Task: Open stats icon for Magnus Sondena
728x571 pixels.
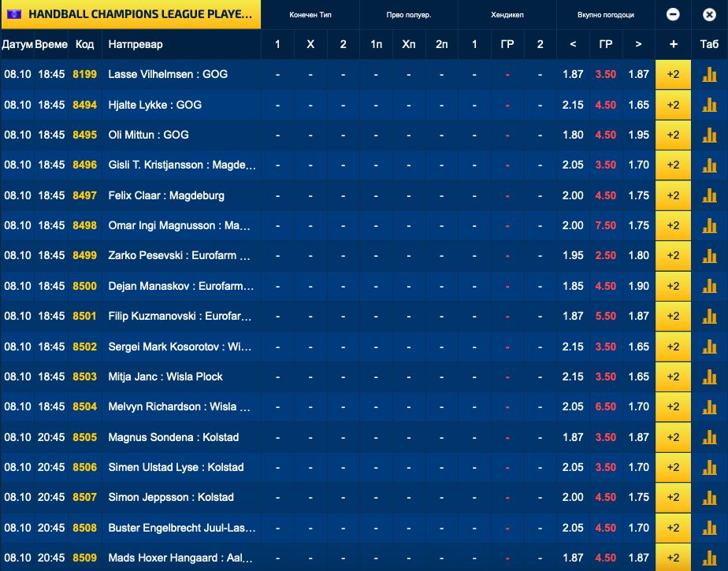Action: click(x=709, y=437)
